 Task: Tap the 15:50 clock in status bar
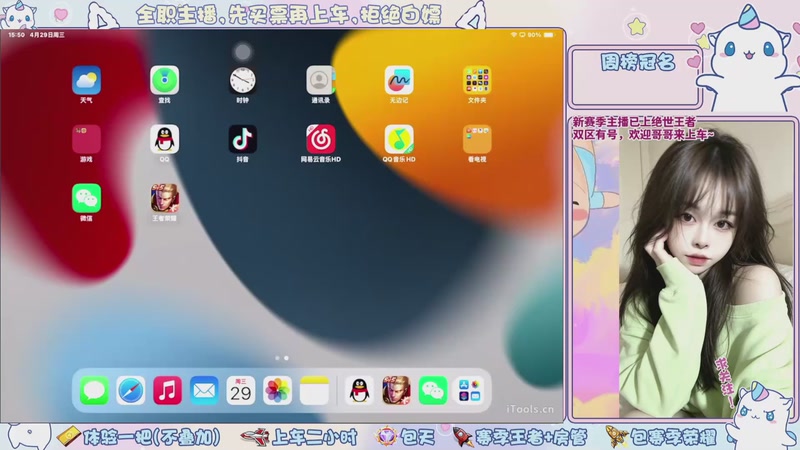(x=16, y=35)
